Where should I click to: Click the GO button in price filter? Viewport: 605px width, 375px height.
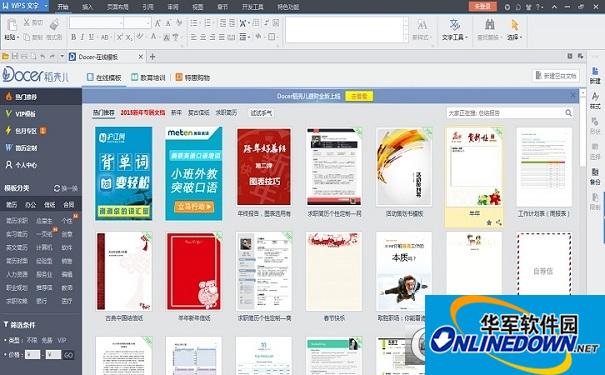click(x=69, y=355)
